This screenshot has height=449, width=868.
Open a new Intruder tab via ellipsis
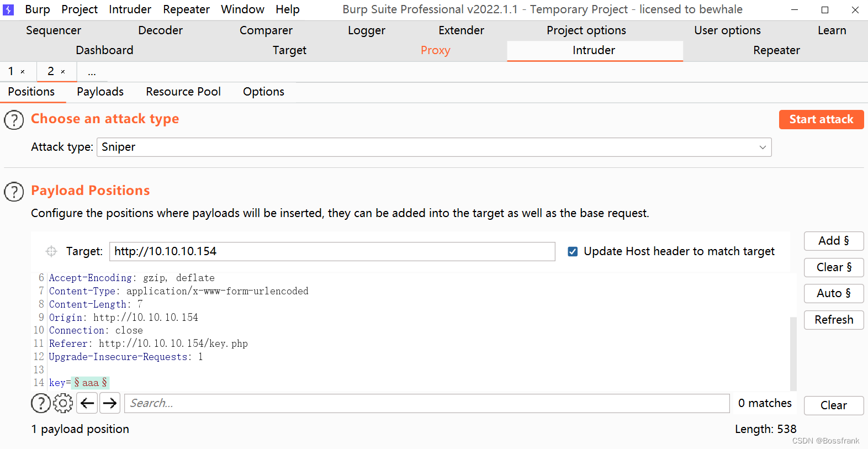click(x=92, y=72)
